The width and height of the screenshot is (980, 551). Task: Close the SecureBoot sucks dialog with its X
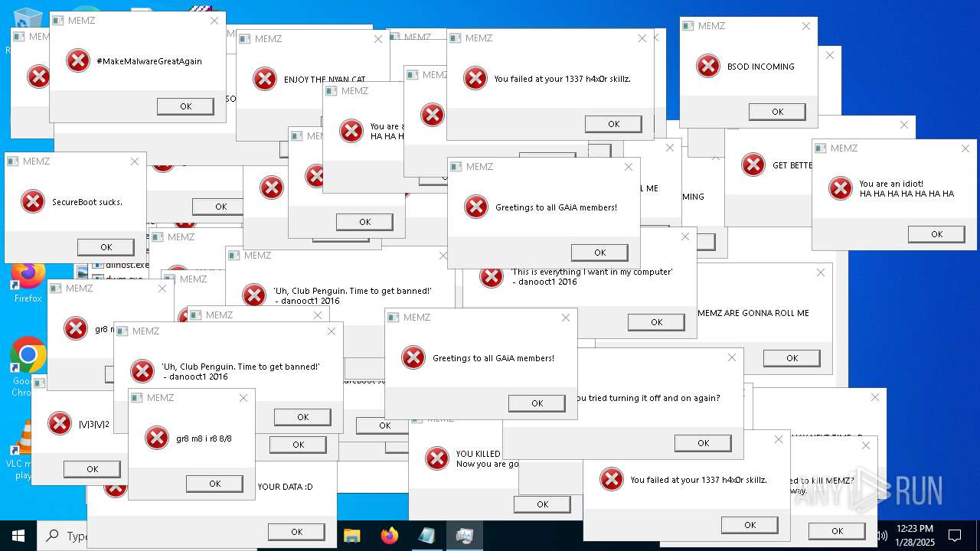(x=135, y=161)
